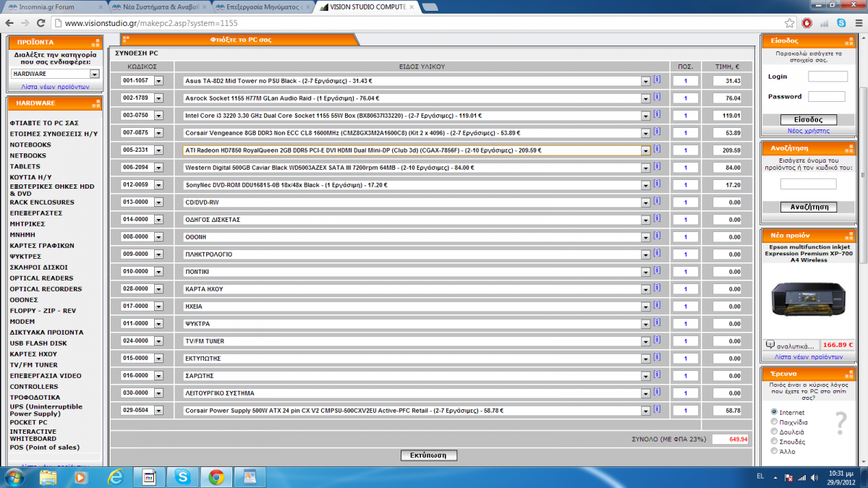Viewport: 868px width, 488px height.
Task: Click the browser reload icon
Action: (42, 23)
